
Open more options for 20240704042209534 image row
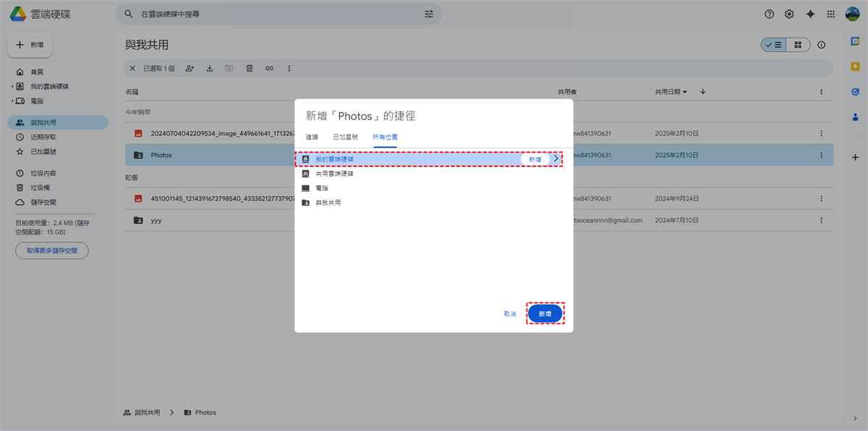[821, 133]
